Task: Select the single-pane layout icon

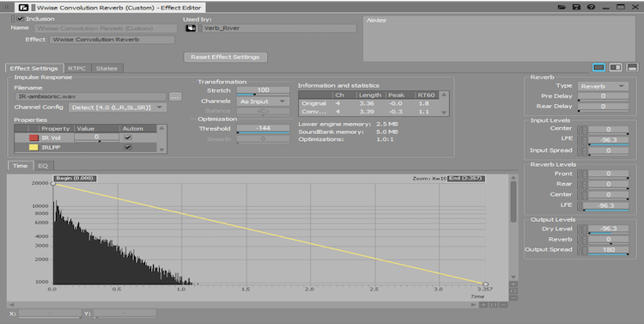Action: (x=598, y=67)
